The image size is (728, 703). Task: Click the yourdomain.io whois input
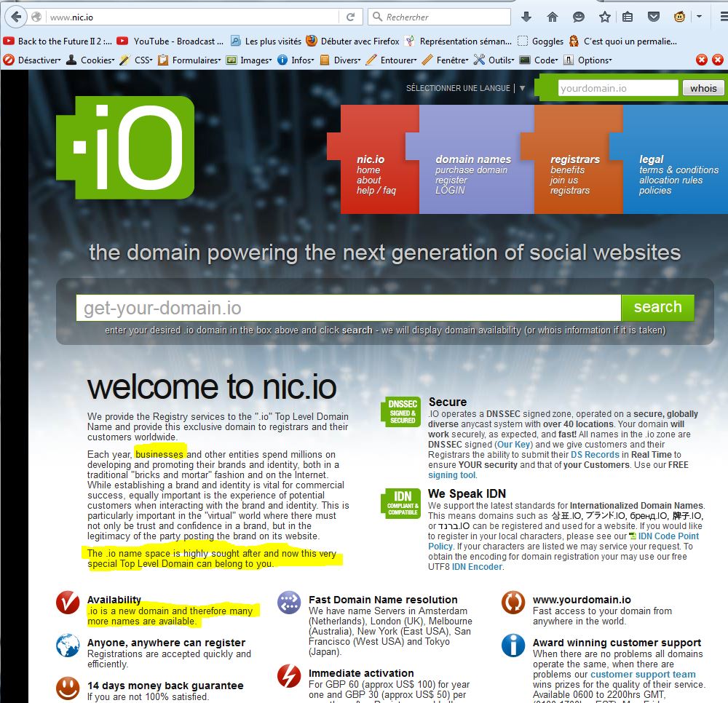(618, 88)
